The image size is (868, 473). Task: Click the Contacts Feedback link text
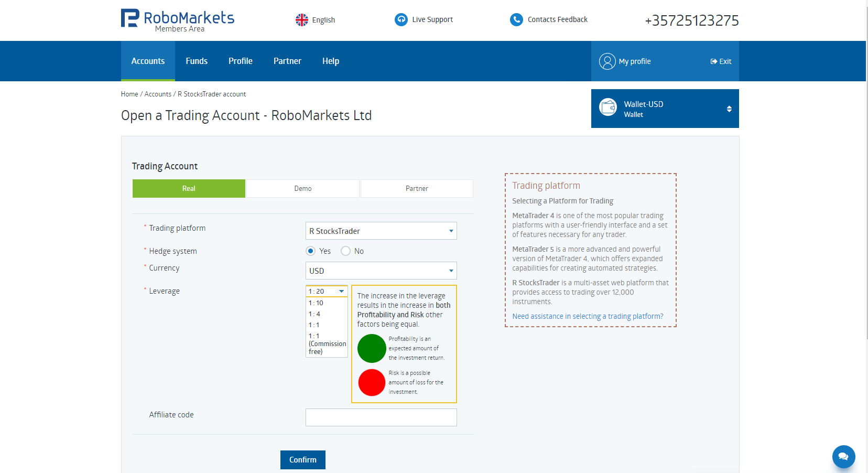coord(558,19)
